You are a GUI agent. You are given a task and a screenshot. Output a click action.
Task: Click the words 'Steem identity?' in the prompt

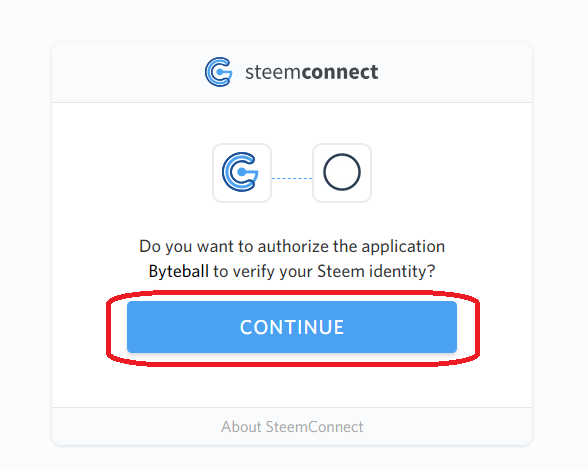coord(376,271)
